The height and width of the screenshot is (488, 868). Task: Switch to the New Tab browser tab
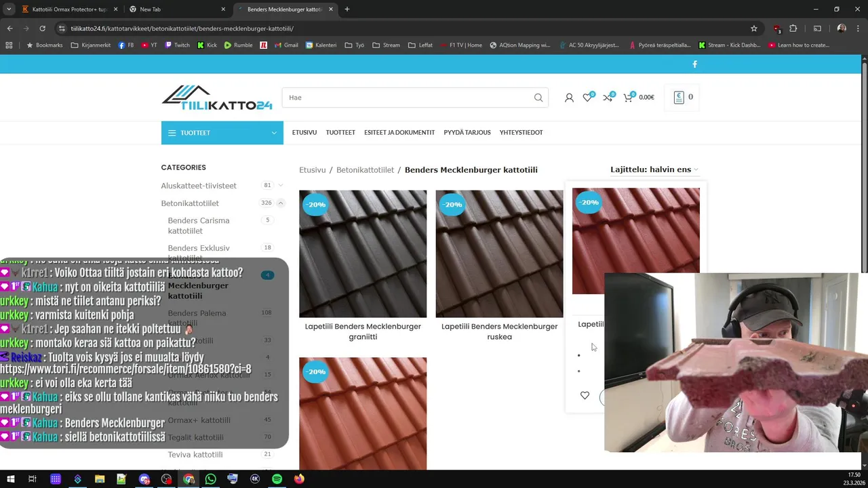click(178, 9)
